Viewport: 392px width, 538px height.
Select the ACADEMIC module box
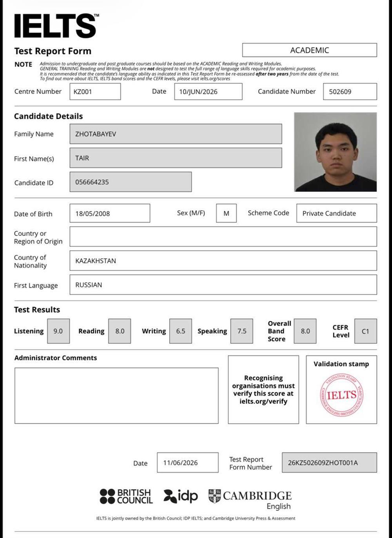(x=310, y=50)
